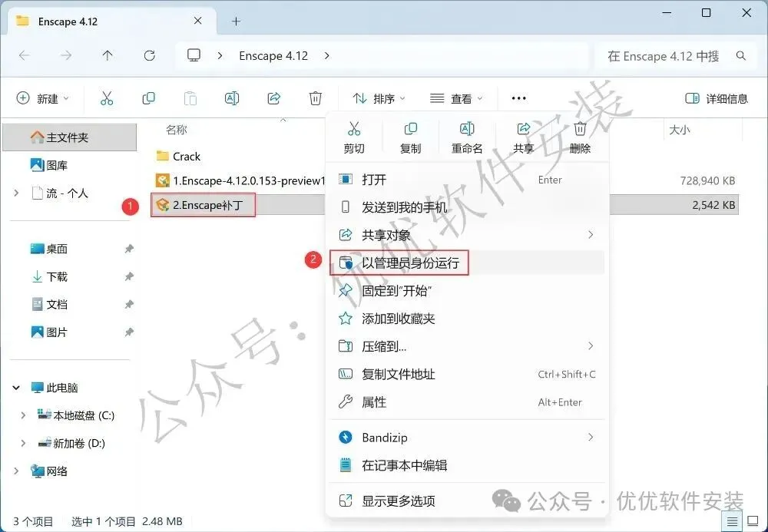This screenshot has width=768, height=532.
Task: Click chevron after Enscape 4.12 in address bar
Action: (x=326, y=56)
